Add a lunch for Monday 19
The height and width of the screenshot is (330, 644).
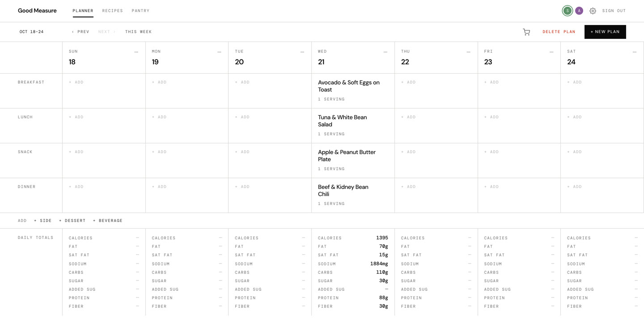[159, 117]
